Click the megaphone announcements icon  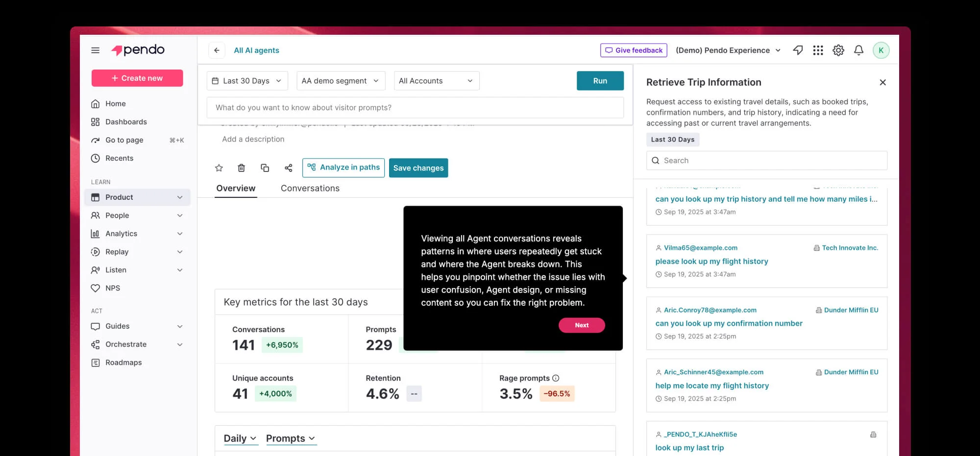(x=798, y=50)
